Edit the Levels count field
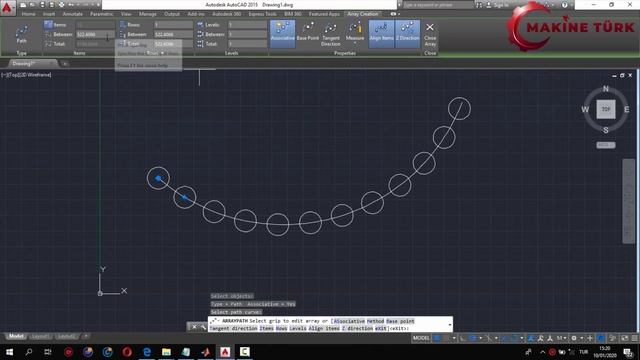Screen dimensions: 640x360 [247, 25]
